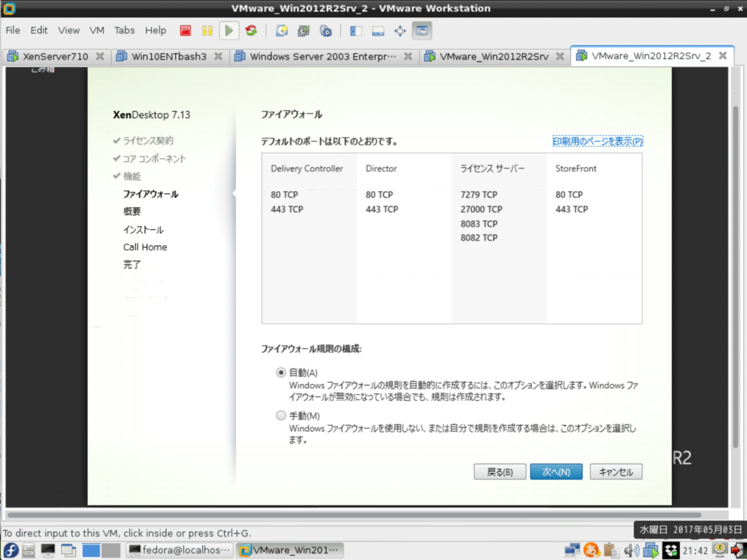747x560 pixels.
Task: Open the Help menu
Action: (155, 31)
